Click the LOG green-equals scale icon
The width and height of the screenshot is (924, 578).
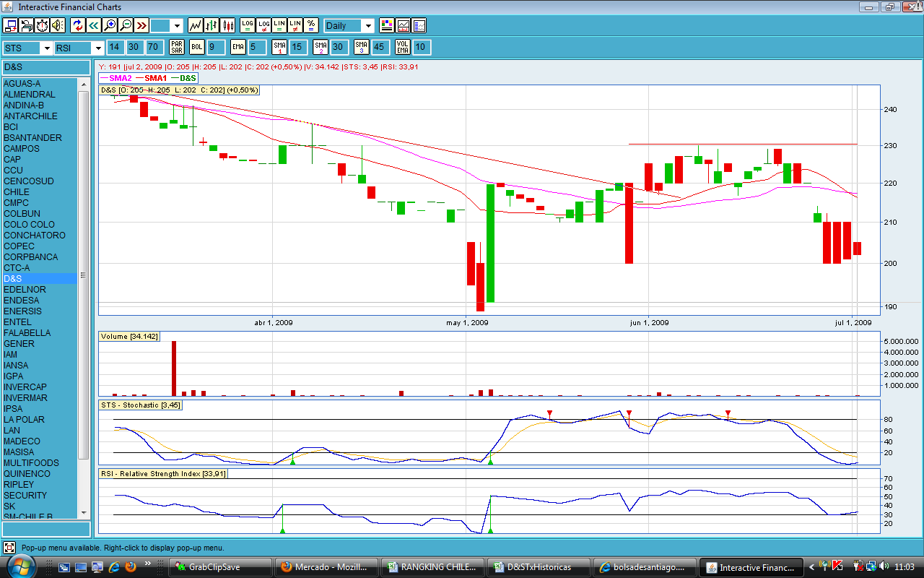[x=248, y=26]
